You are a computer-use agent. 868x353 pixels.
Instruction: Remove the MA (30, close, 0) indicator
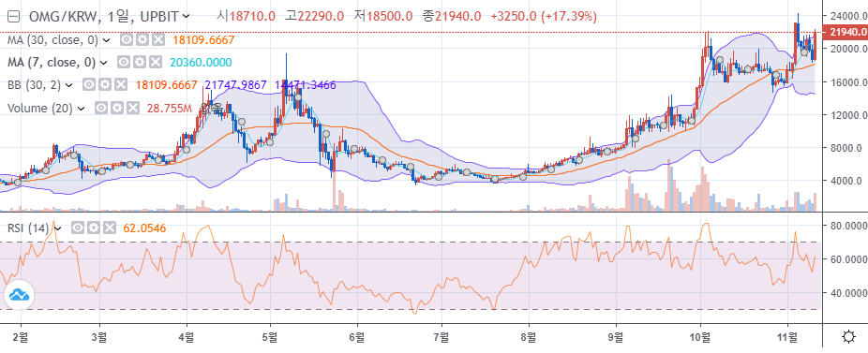point(158,40)
